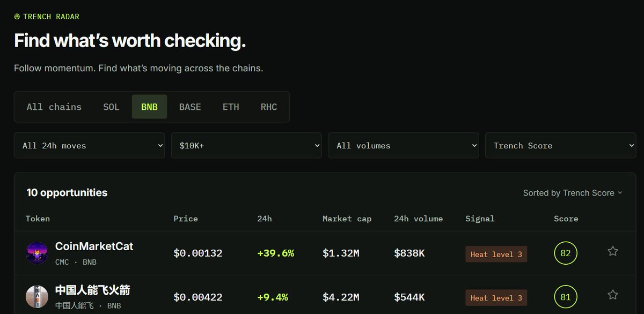Click the Token column header

point(38,219)
